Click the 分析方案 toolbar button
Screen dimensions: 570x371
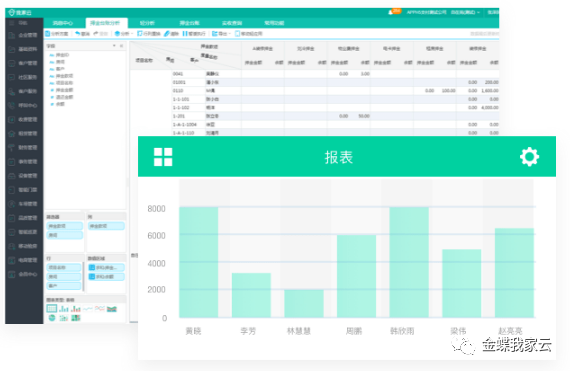click(x=57, y=33)
